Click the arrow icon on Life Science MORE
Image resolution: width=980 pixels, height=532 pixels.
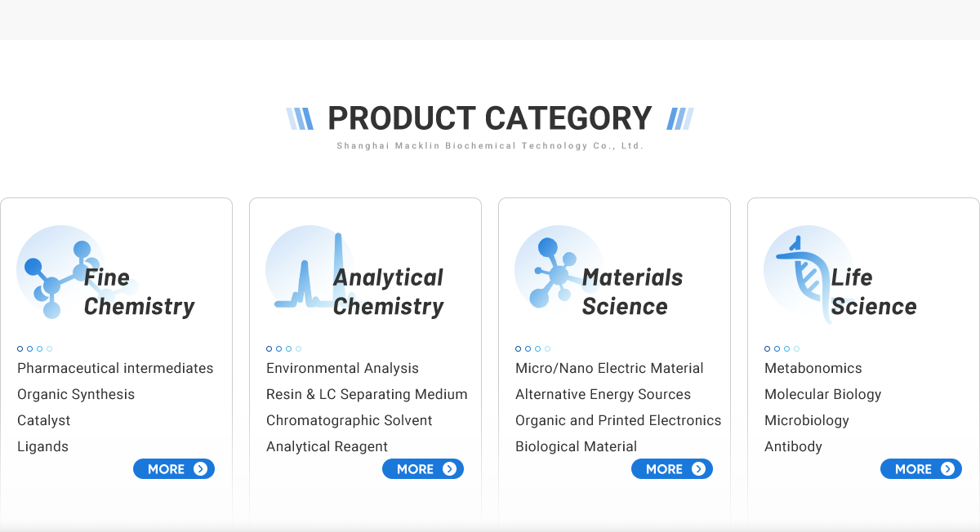click(947, 469)
